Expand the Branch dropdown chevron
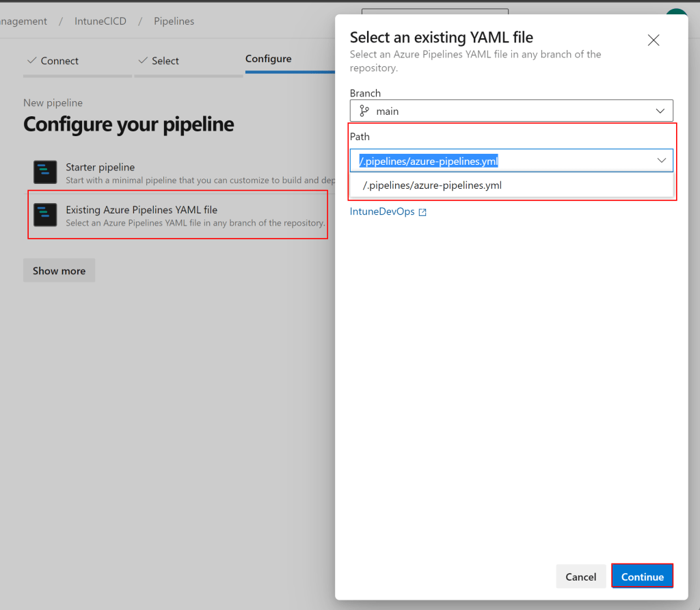 [x=660, y=111]
